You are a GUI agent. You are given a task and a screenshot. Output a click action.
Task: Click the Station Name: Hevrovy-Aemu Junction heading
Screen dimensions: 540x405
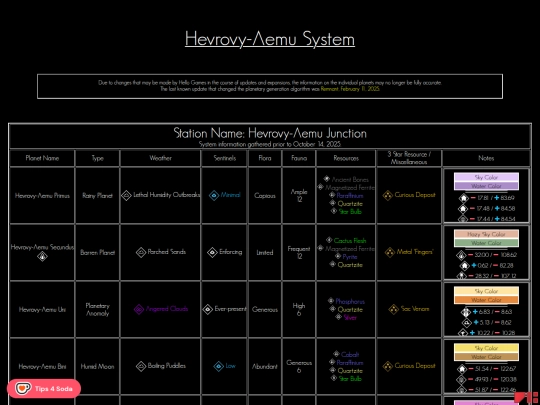[x=270, y=133]
